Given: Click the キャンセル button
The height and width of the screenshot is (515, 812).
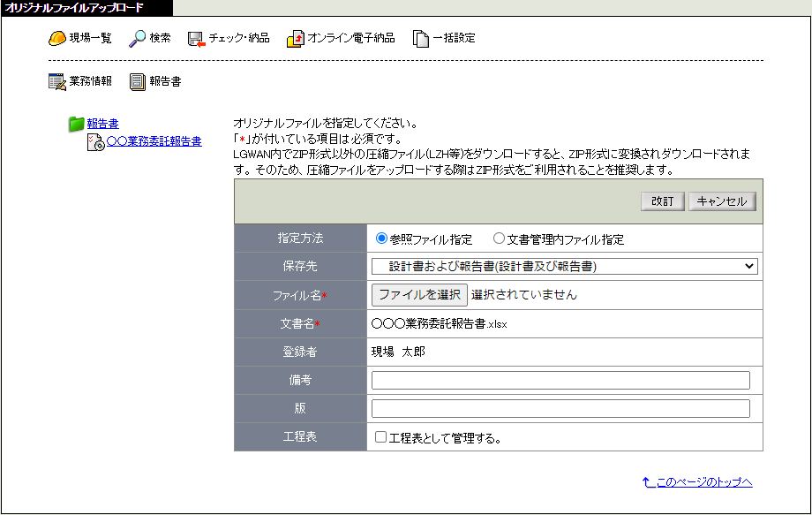Looking at the screenshot, I should pyautogui.click(x=722, y=201).
